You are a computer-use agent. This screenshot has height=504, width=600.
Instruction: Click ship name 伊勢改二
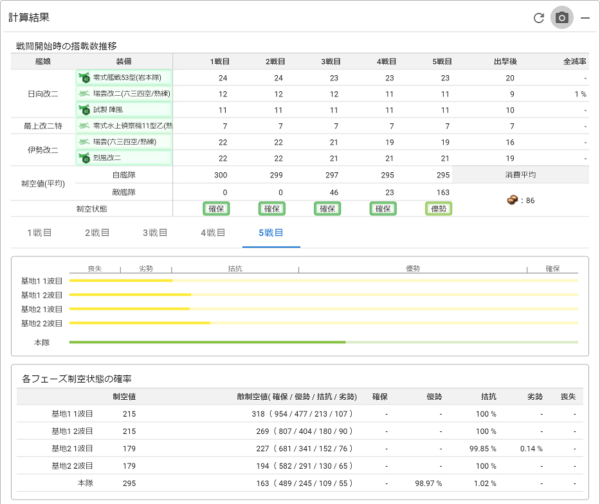(x=43, y=150)
